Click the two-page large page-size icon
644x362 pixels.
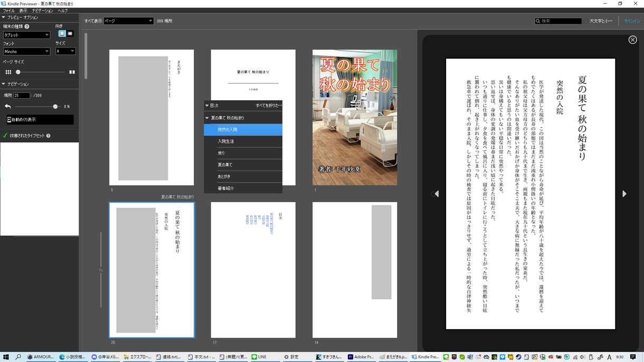click(x=72, y=72)
